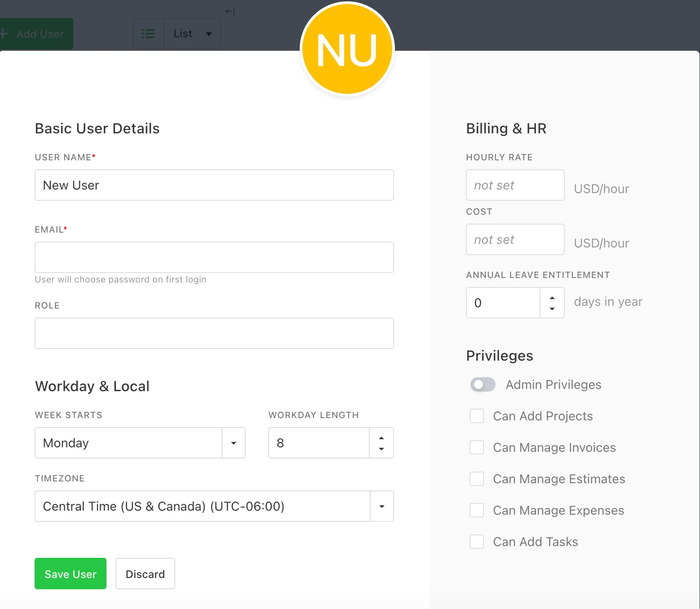Click the Discard button

click(145, 574)
